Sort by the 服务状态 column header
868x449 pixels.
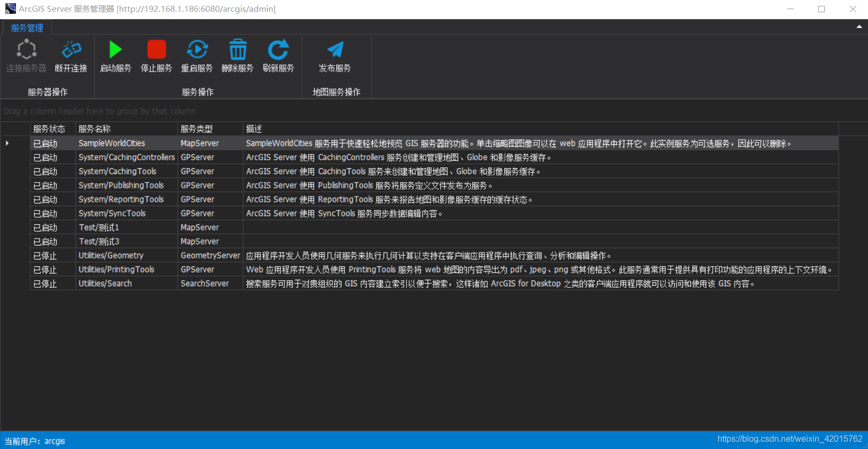(53, 129)
